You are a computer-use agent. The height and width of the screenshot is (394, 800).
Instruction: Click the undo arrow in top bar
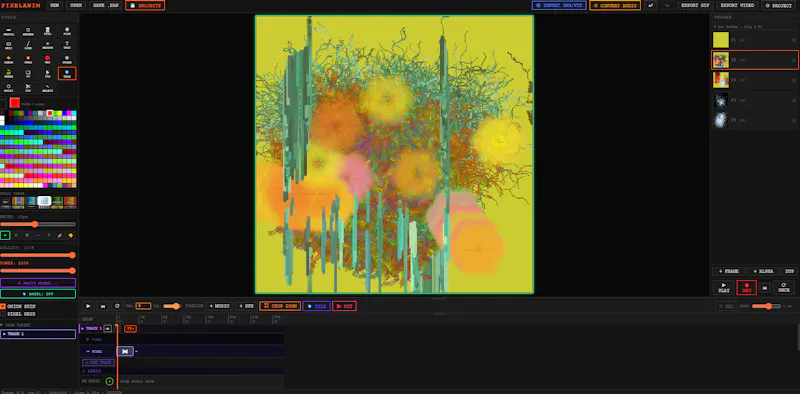point(651,6)
